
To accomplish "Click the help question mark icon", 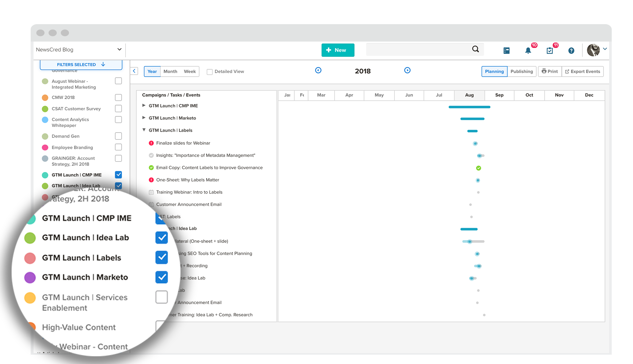I will (x=571, y=50).
